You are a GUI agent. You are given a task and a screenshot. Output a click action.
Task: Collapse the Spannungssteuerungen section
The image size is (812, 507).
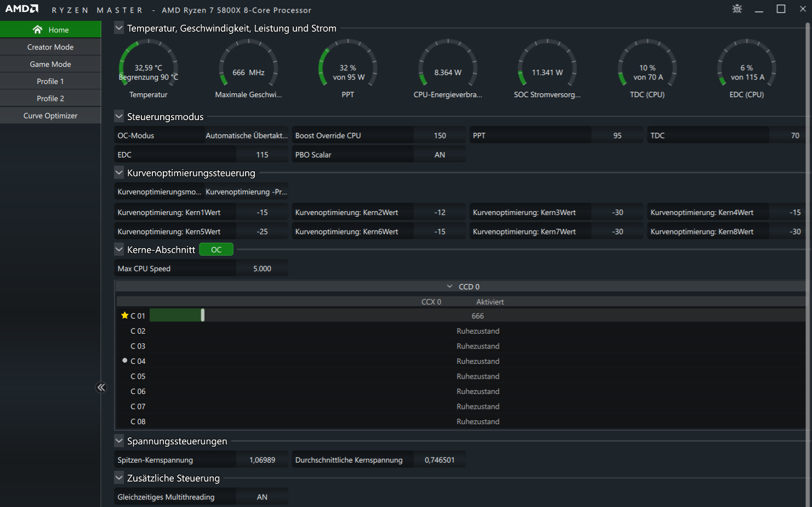119,441
